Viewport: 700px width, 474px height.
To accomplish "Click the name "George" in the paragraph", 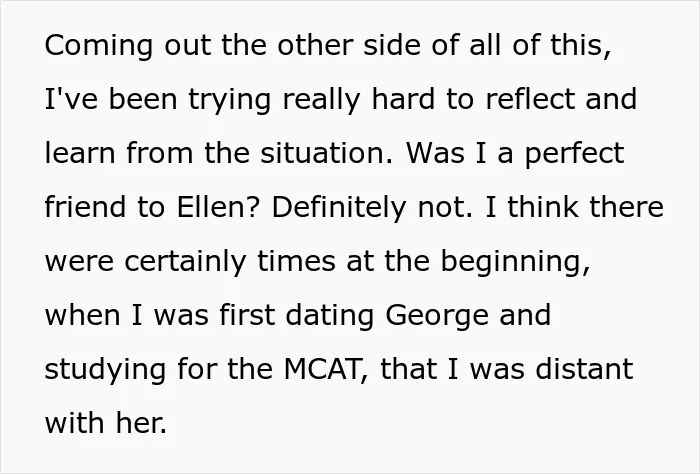I will pos(437,316).
